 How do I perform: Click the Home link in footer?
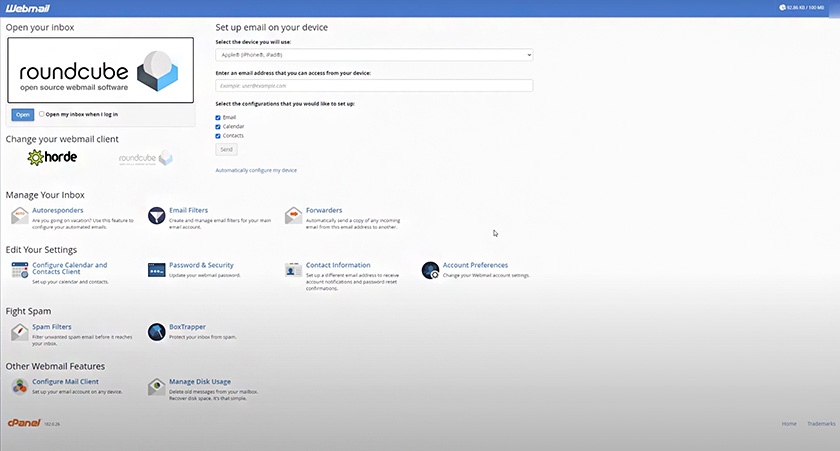[x=789, y=424]
